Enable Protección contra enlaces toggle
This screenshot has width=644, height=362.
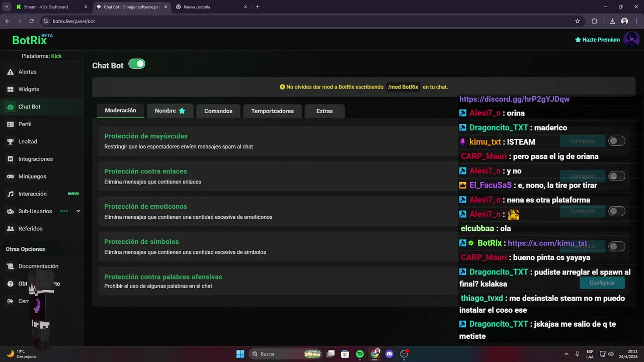[x=617, y=176]
